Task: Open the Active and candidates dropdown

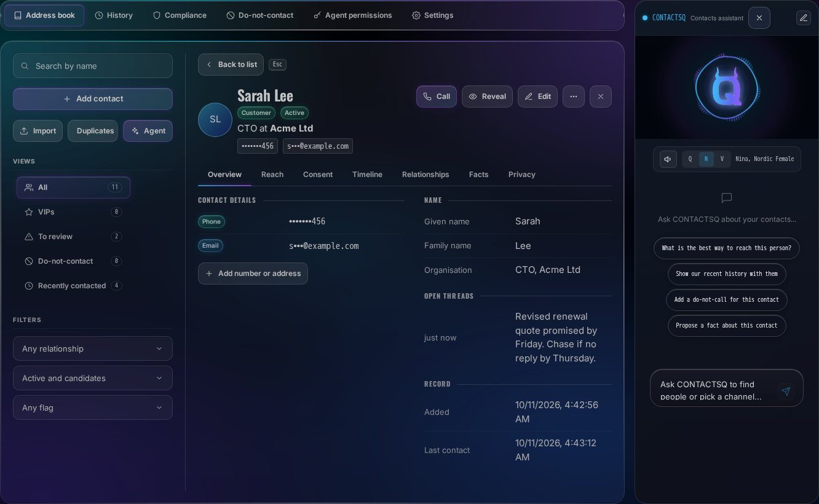Action: pos(93,378)
